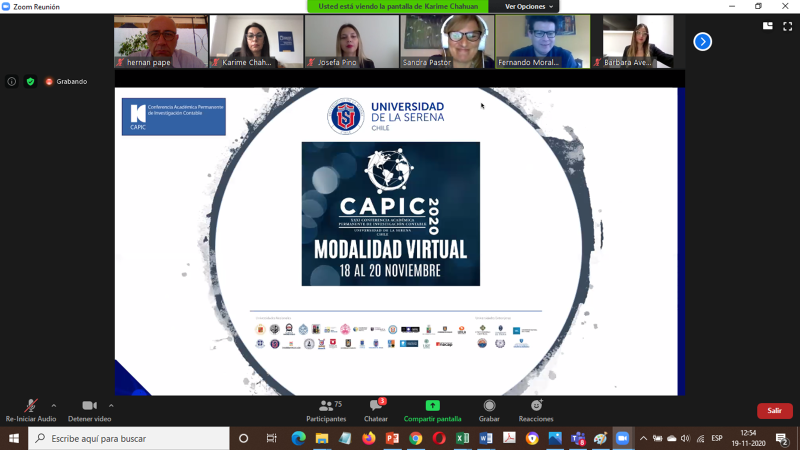The image size is (800, 450).
Task: Click the ESP language indicator
Action: pos(717,438)
